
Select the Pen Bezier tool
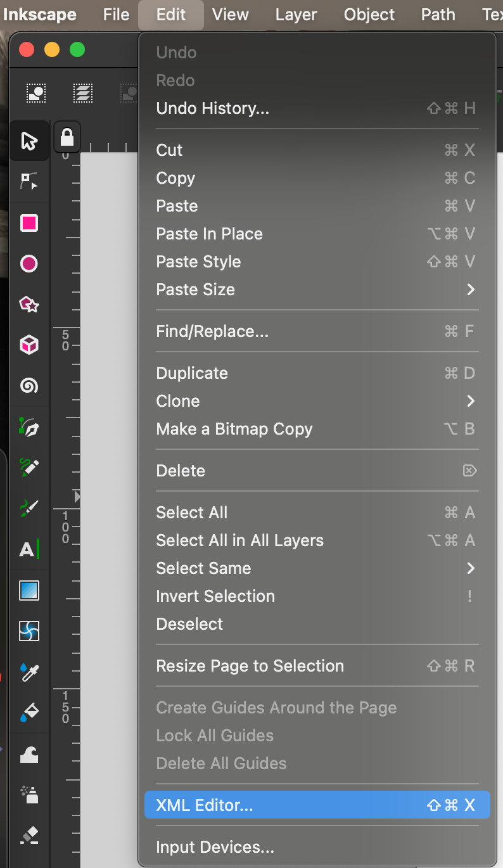pos(29,428)
